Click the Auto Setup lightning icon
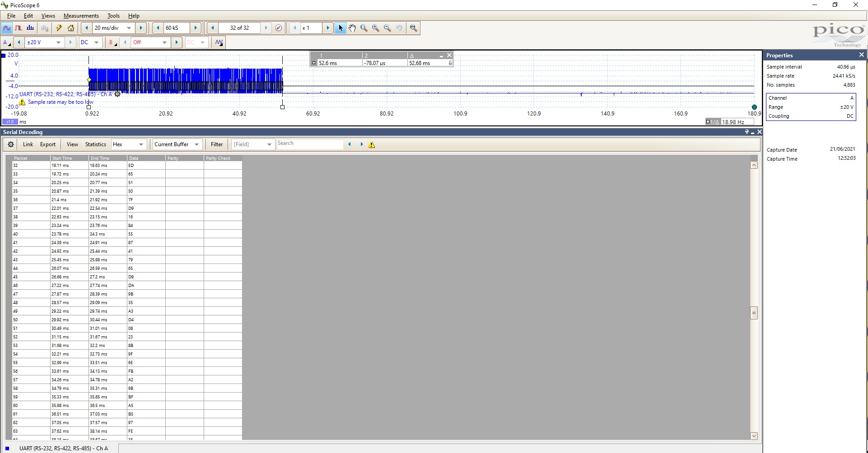Image resolution: width=868 pixels, height=453 pixels. click(59, 28)
